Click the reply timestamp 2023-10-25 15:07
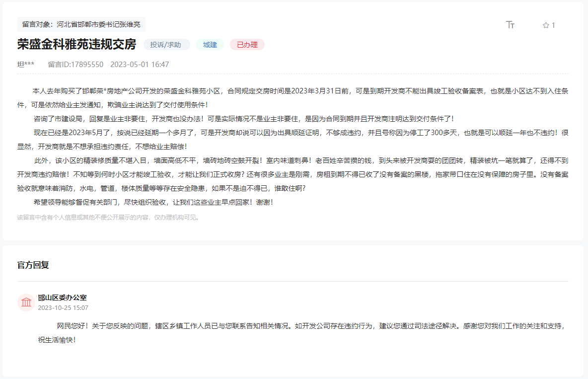This screenshot has height=379, width=588. (x=63, y=307)
